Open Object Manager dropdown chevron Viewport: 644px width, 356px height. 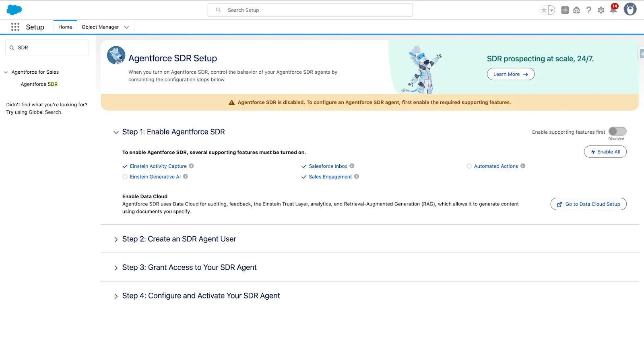[126, 27]
